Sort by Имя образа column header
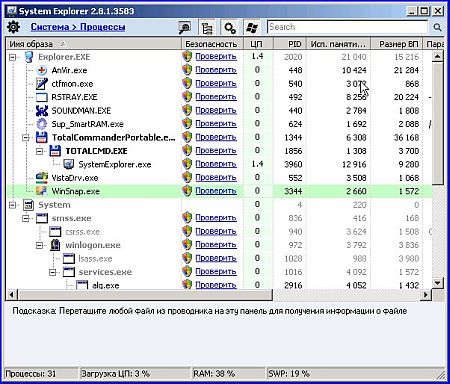 (x=94, y=44)
